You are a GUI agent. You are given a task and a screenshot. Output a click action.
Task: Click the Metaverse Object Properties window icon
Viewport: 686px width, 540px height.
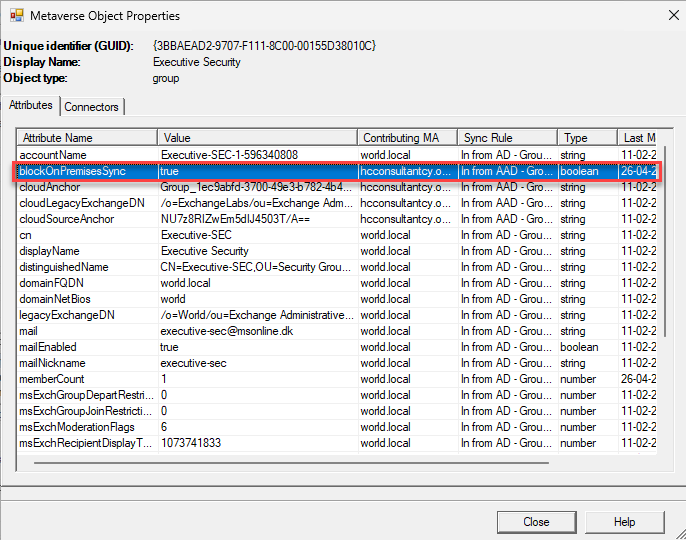click(x=16, y=16)
